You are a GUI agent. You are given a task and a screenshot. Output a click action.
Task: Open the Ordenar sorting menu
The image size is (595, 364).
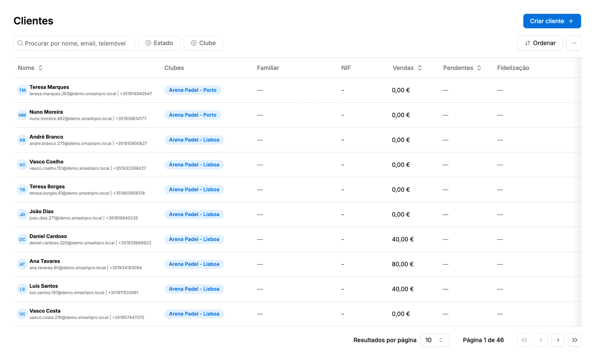[540, 43]
